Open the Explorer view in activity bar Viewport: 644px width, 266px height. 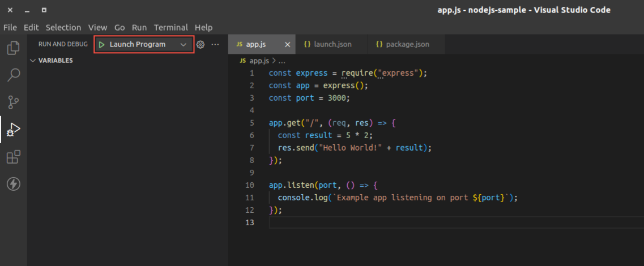(x=13, y=48)
